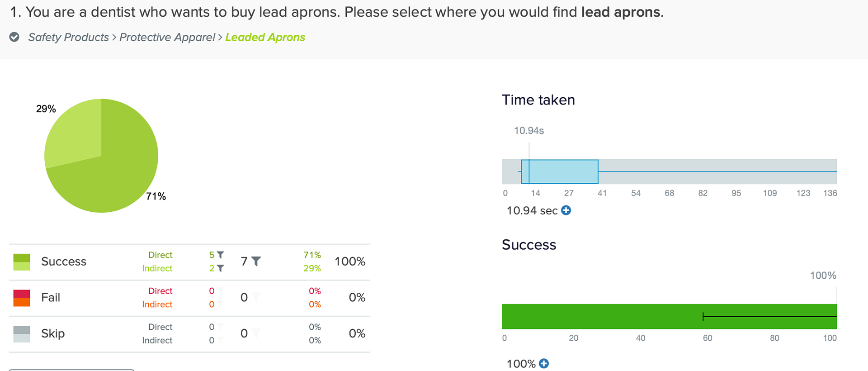Viewport: 868px width, 371px height.
Task: Click the Skip row label in results table
Action: click(53, 333)
